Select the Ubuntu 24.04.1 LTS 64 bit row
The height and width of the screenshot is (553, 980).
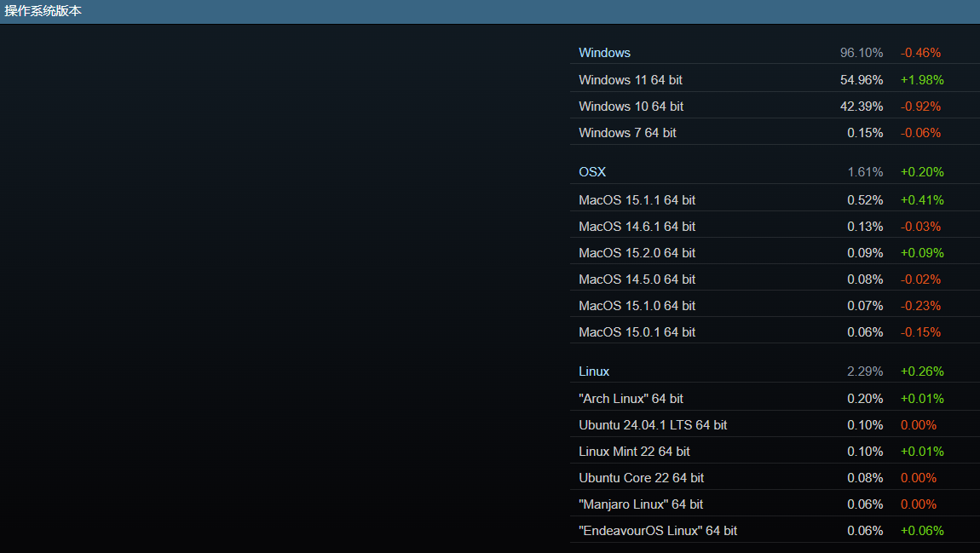pyautogui.click(x=775, y=425)
